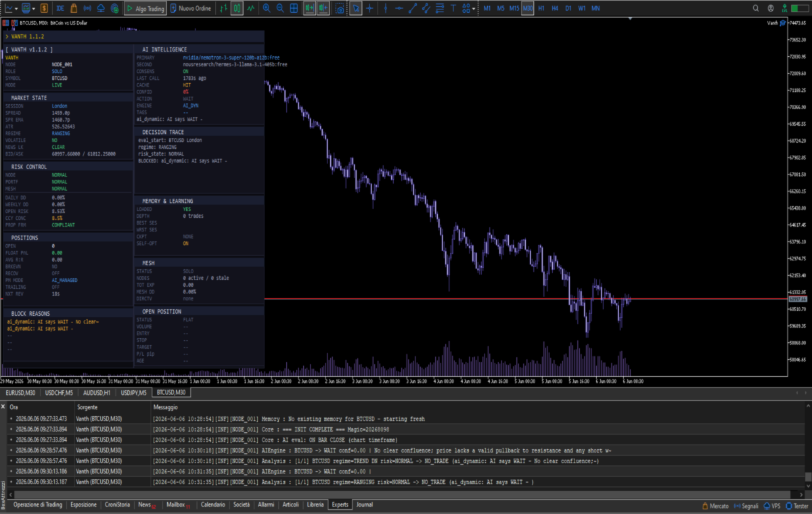Open the Mailbox tab
Viewport: 812px width, 514px height.
point(177,505)
